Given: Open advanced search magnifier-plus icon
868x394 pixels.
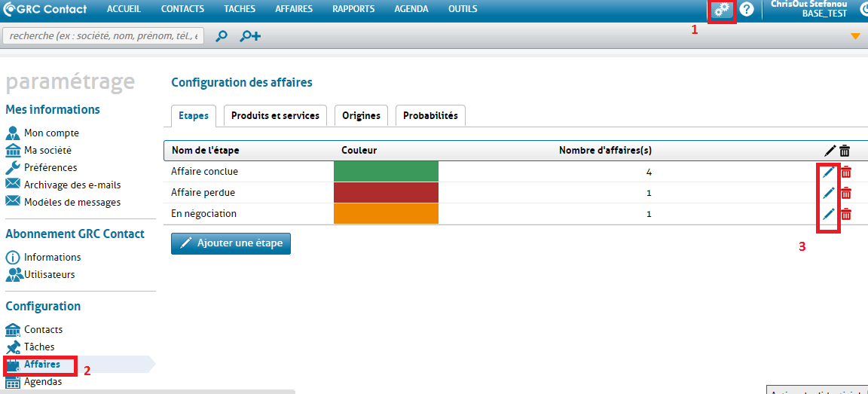Looking at the screenshot, I should click(x=250, y=36).
